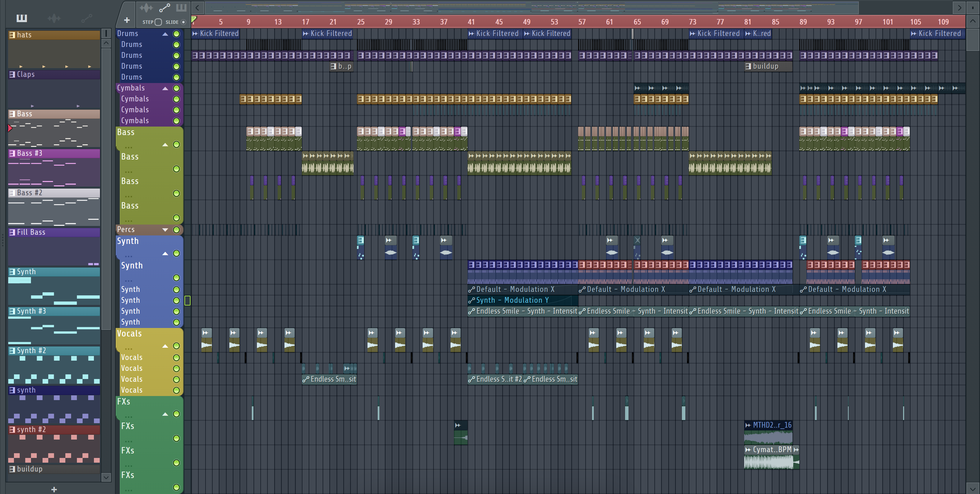Add new pattern with picker bottom plus button
Image resolution: width=980 pixels, height=494 pixels.
click(54, 490)
